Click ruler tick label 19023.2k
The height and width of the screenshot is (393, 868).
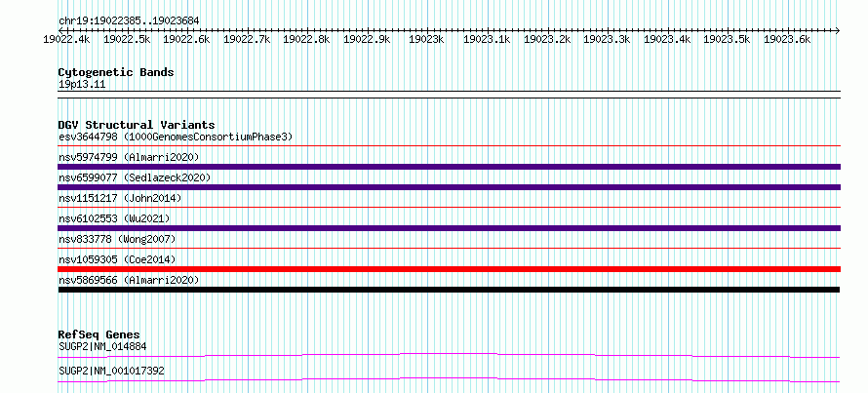[x=547, y=39]
